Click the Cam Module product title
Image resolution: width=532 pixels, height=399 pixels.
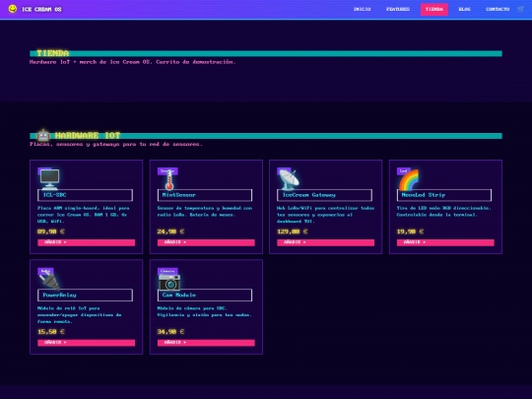click(x=205, y=296)
